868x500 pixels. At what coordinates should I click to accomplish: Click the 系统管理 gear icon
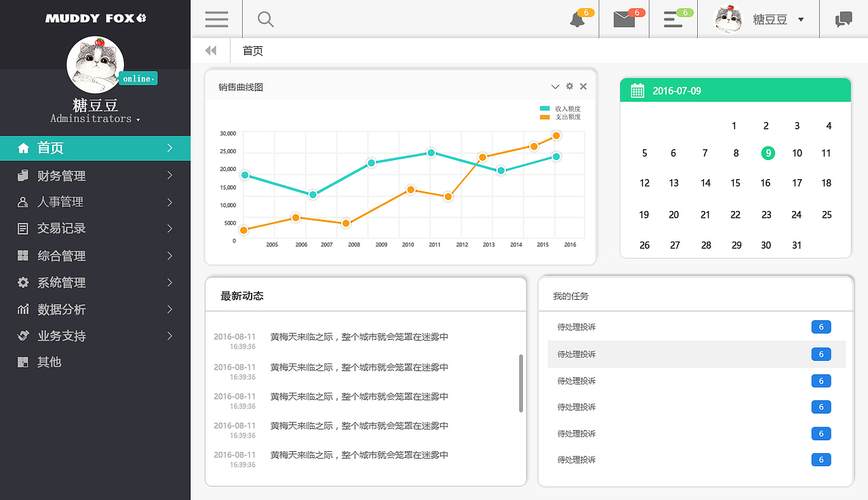23,282
